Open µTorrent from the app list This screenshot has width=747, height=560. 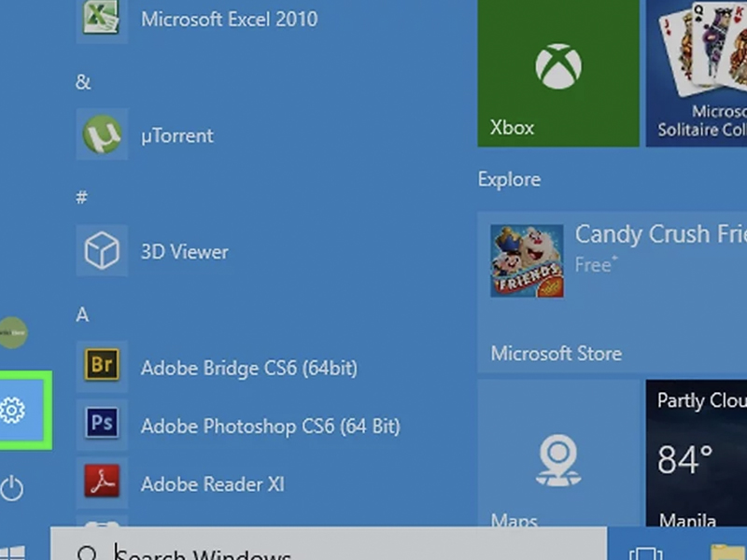[176, 135]
